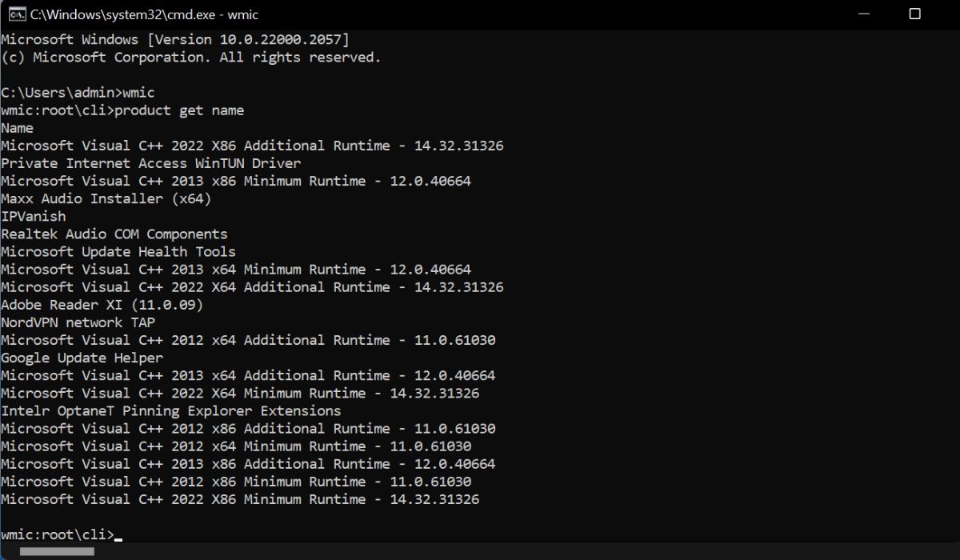
Task: Select the 'Name' column header line
Action: (16, 127)
